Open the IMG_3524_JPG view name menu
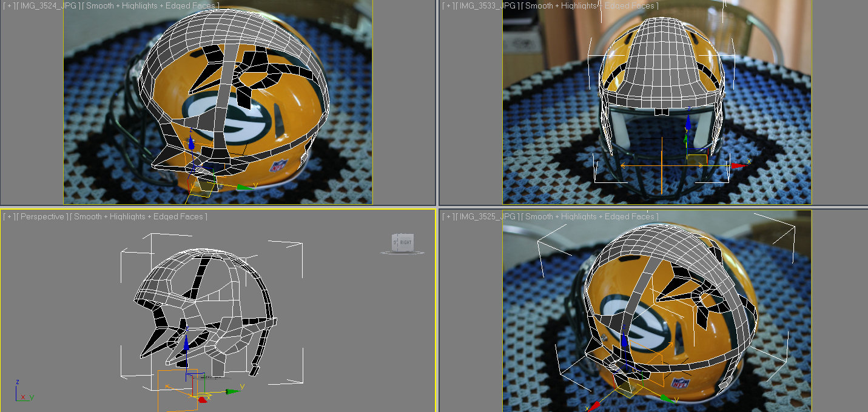Viewport: 868px width, 412px height. [x=48, y=5]
